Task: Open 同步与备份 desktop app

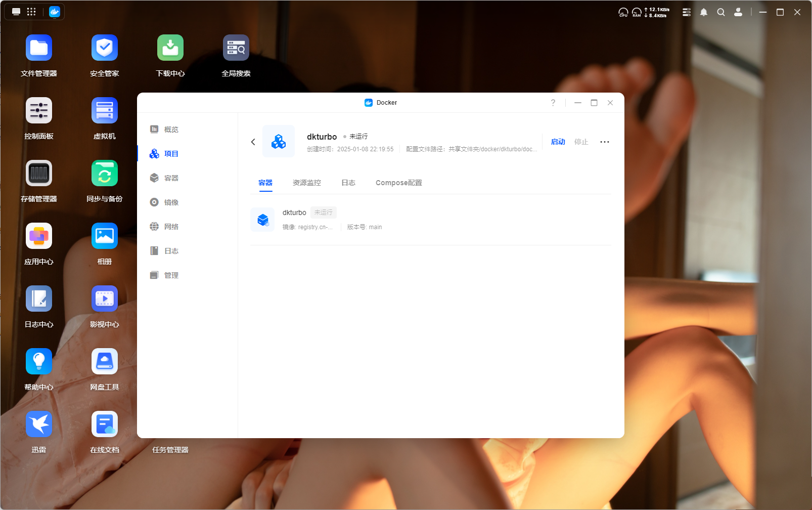Action: (x=105, y=174)
